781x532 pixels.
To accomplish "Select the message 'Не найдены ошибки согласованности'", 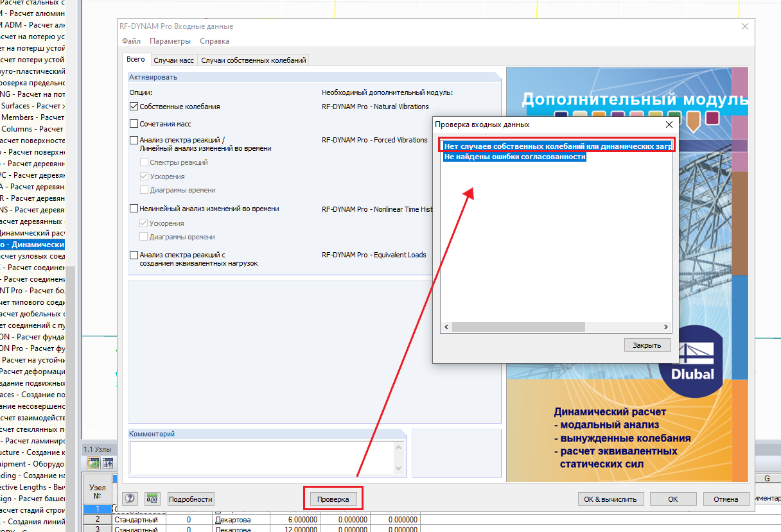I will coord(514,157).
